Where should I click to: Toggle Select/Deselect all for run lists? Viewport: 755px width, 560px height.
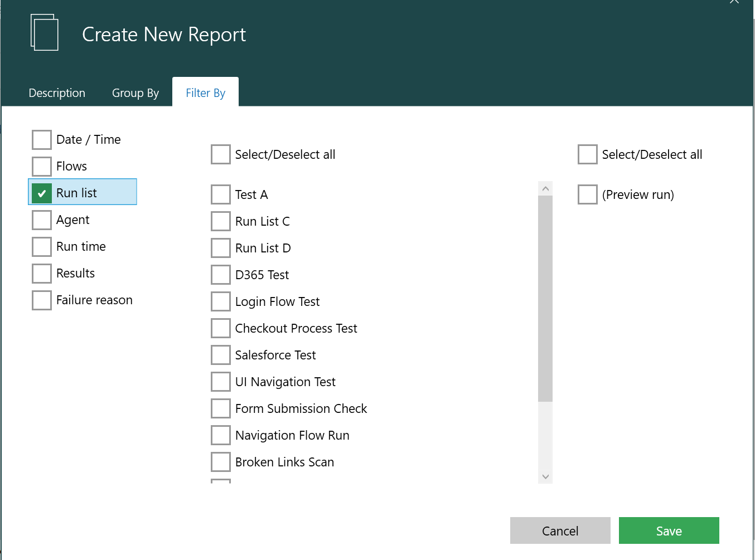pyautogui.click(x=221, y=155)
